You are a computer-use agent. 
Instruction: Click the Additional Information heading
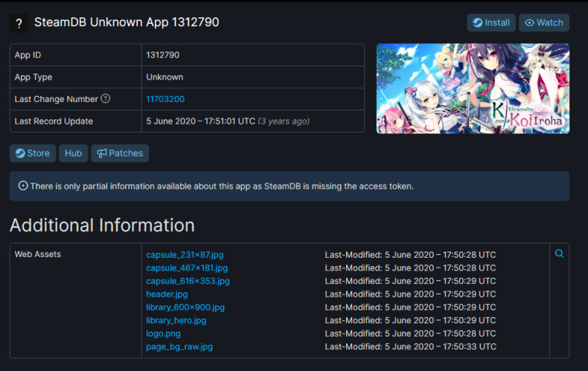(x=102, y=225)
